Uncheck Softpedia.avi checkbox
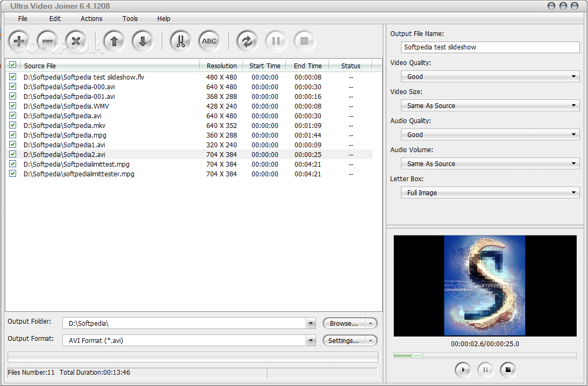 13,116
